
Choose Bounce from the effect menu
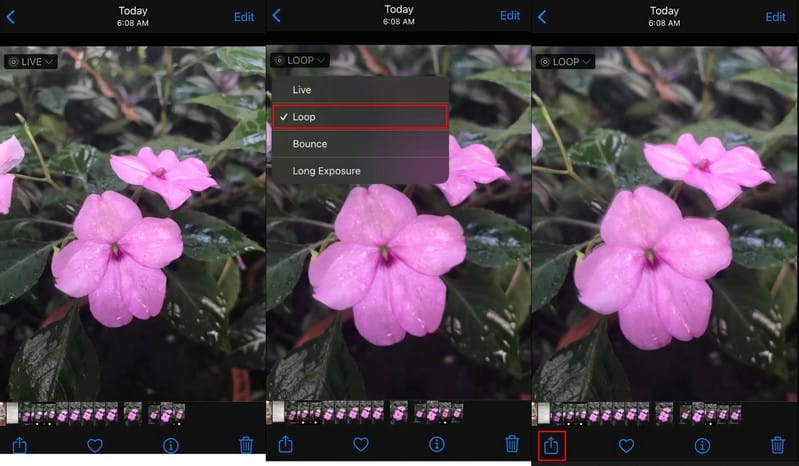[360, 144]
